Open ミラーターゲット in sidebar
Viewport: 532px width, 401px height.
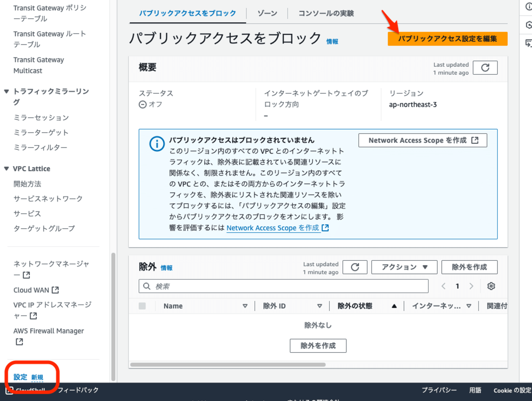tap(41, 133)
